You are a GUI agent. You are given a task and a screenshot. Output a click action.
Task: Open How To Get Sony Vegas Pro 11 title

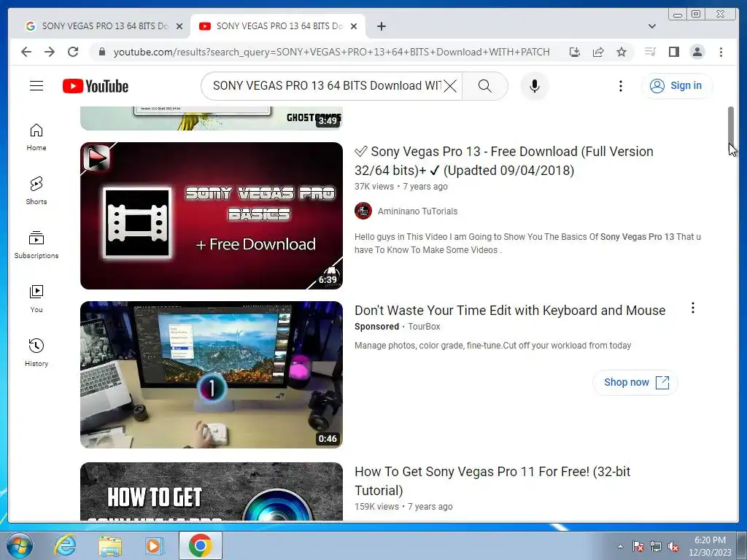[492, 481]
